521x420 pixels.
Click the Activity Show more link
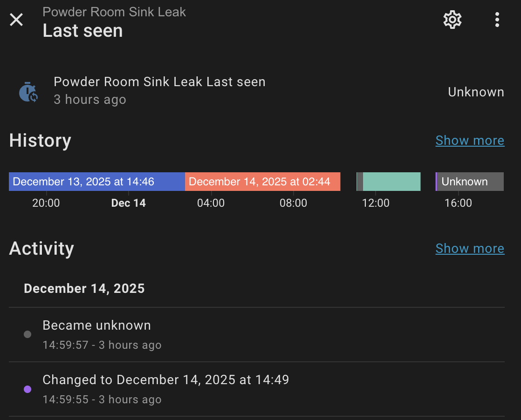click(x=469, y=249)
